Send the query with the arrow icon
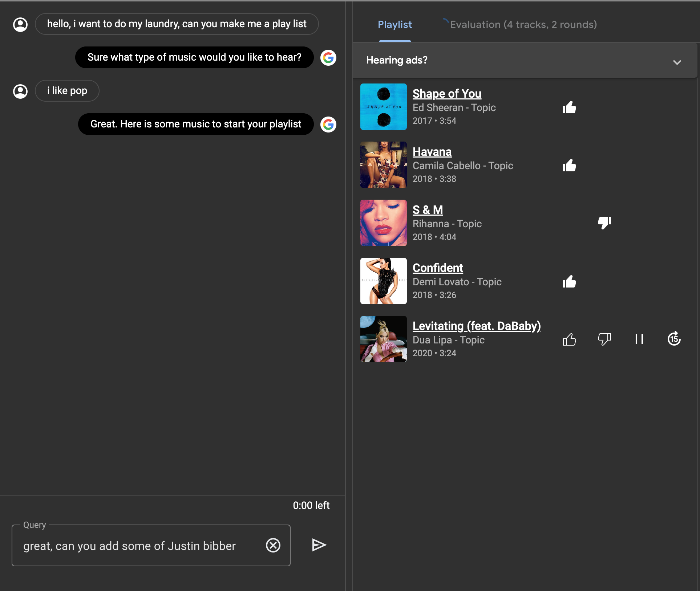The height and width of the screenshot is (591, 700). point(319,545)
